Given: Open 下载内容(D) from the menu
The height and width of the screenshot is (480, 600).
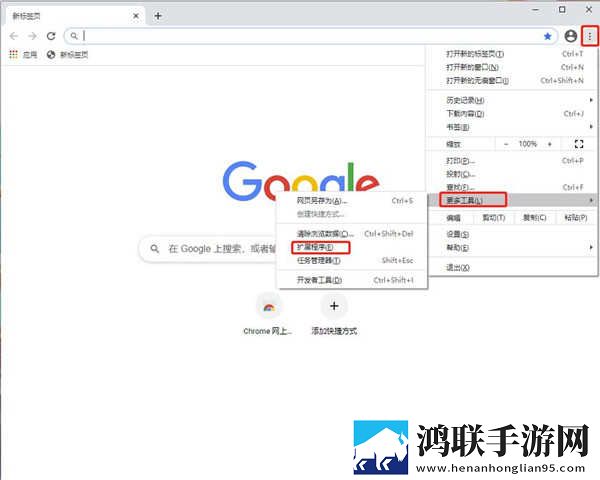Looking at the screenshot, I should point(512,114).
